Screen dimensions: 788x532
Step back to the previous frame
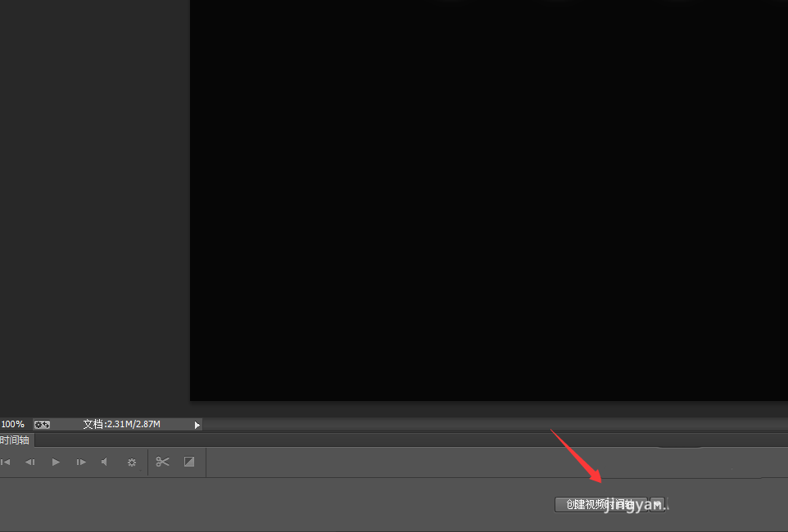click(x=30, y=462)
